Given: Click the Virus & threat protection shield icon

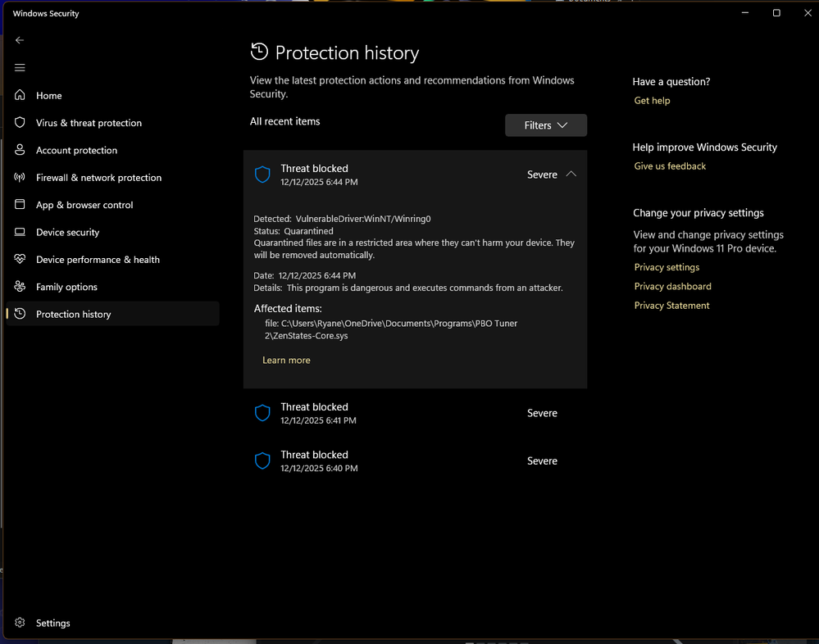Looking at the screenshot, I should pyautogui.click(x=20, y=123).
